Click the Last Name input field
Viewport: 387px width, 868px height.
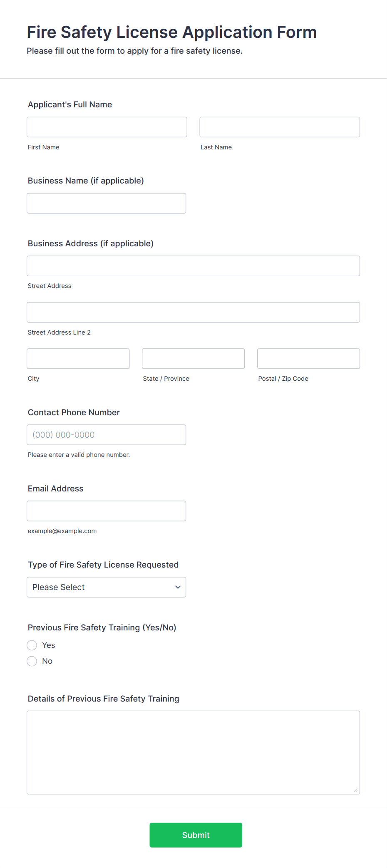[280, 127]
